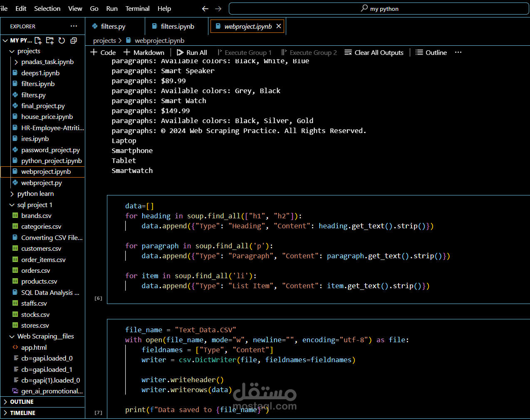Viewport: 530px width, 420px height.
Task: Open staffs.csv file
Action: [34, 304]
